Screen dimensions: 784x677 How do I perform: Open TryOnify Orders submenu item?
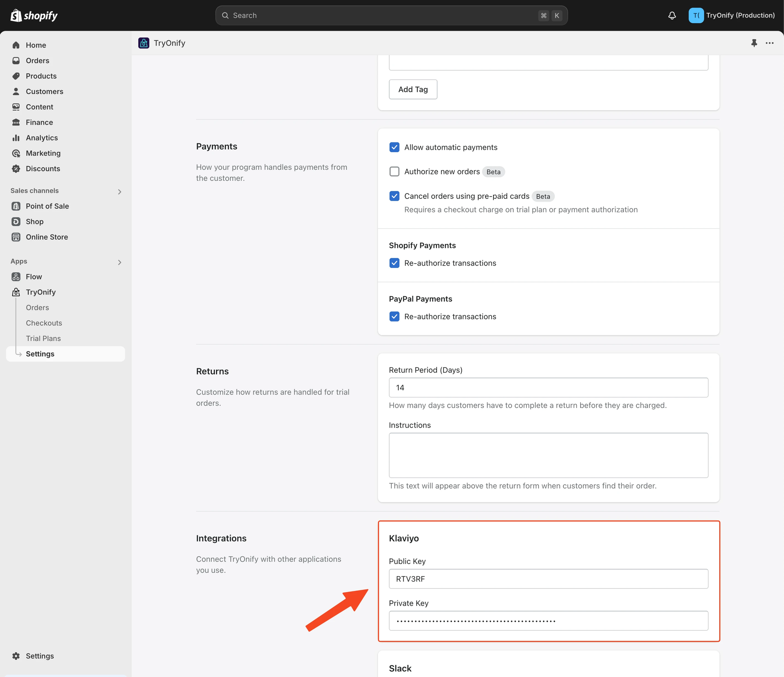pos(37,308)
